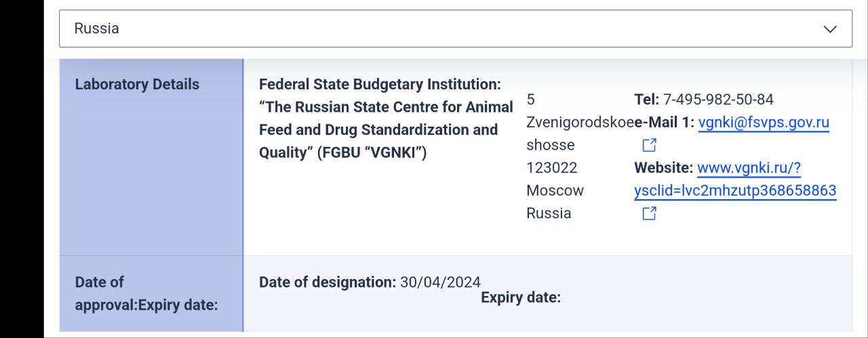868x338 pixels.
Task: Click the date 30/04/2024
Action: pyautogui.click(x=440, y=282)
